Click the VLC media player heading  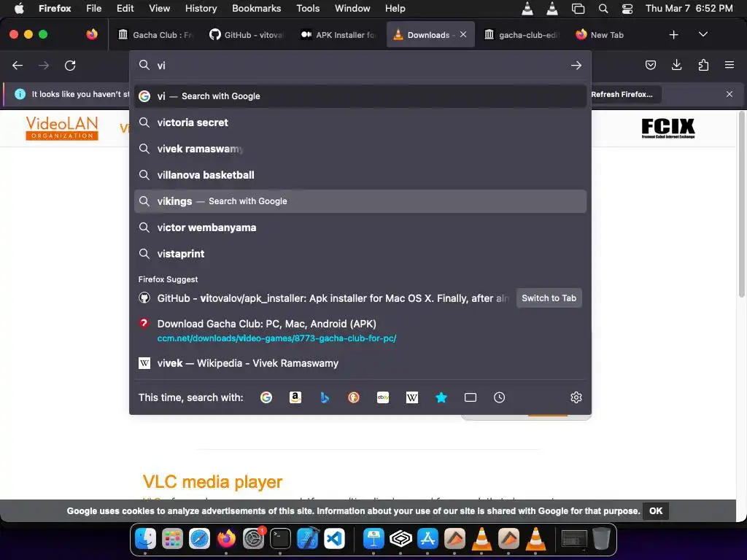pos(212,482)
